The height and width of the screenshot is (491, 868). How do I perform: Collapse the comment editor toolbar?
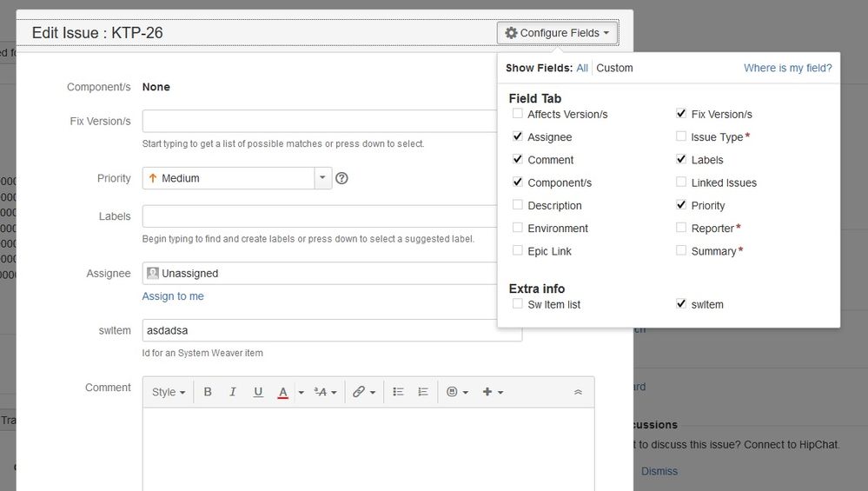pos(578,392)
